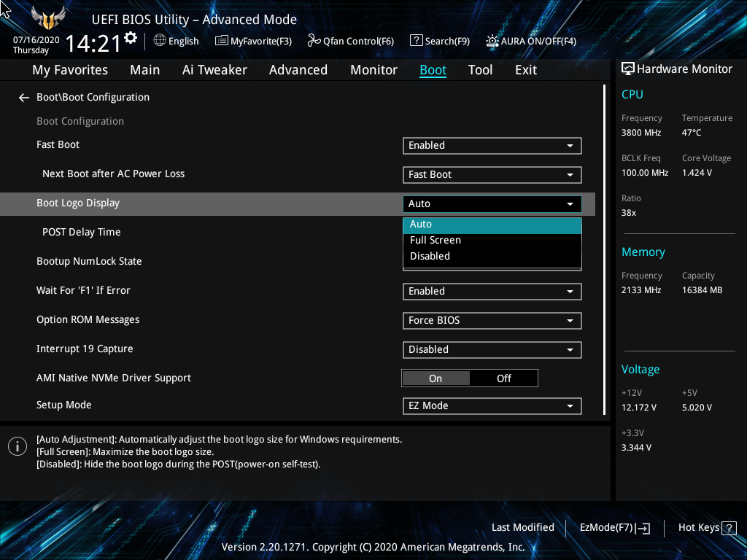Click the TUF logo emblem
This screenshot has width=747, height=560.
click(x=48, y=18)
